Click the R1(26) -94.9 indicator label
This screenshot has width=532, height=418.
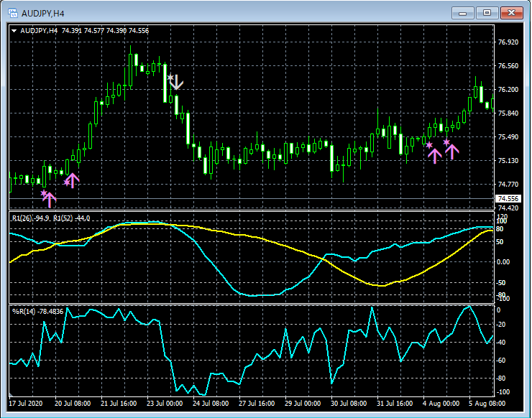click(31, 218)
